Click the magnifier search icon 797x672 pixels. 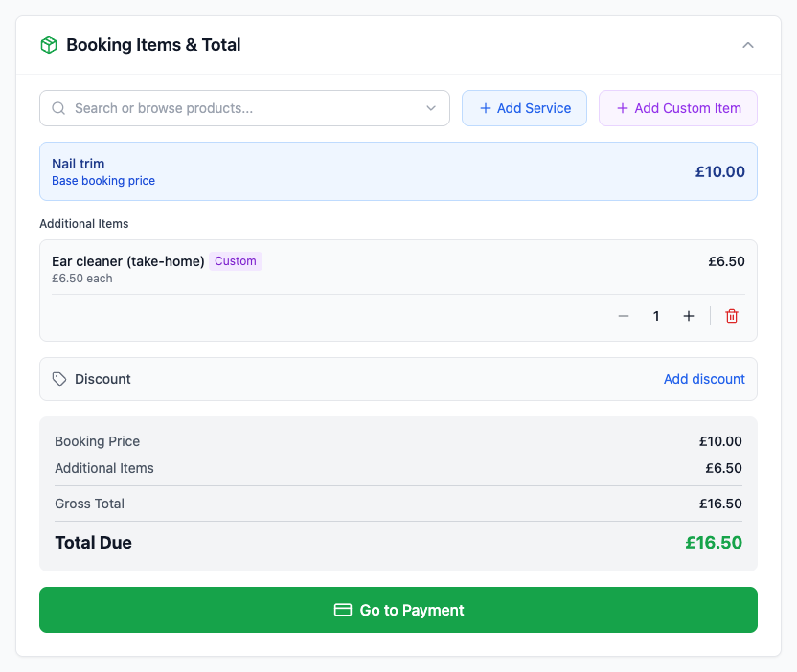(58, 108)
